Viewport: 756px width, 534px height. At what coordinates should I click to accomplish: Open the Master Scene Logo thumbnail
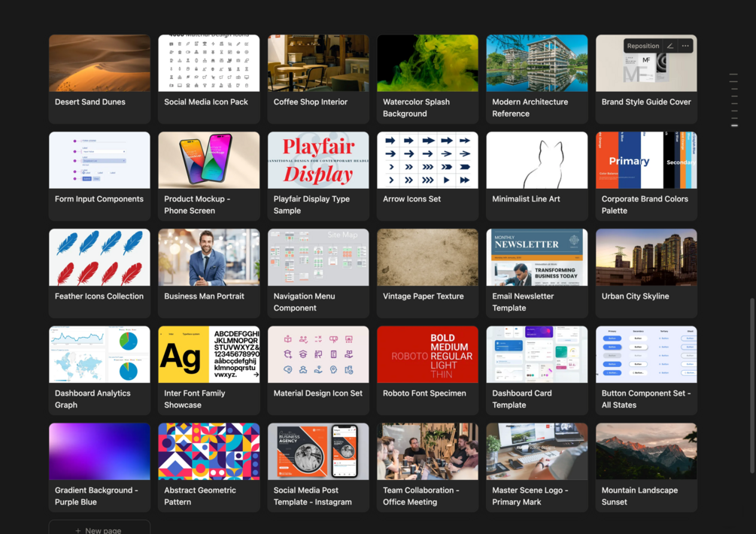tap(537, 451)
